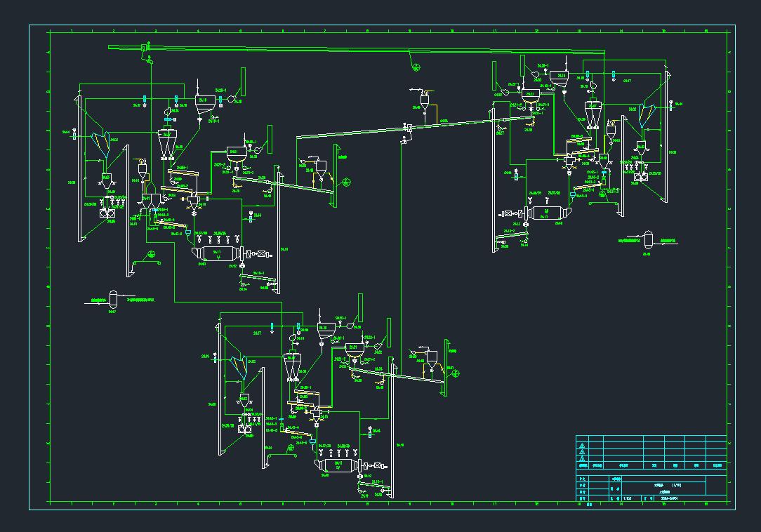
Task: Select the cyan-yellow separator in mill 1# system
Action: [102, 144]
